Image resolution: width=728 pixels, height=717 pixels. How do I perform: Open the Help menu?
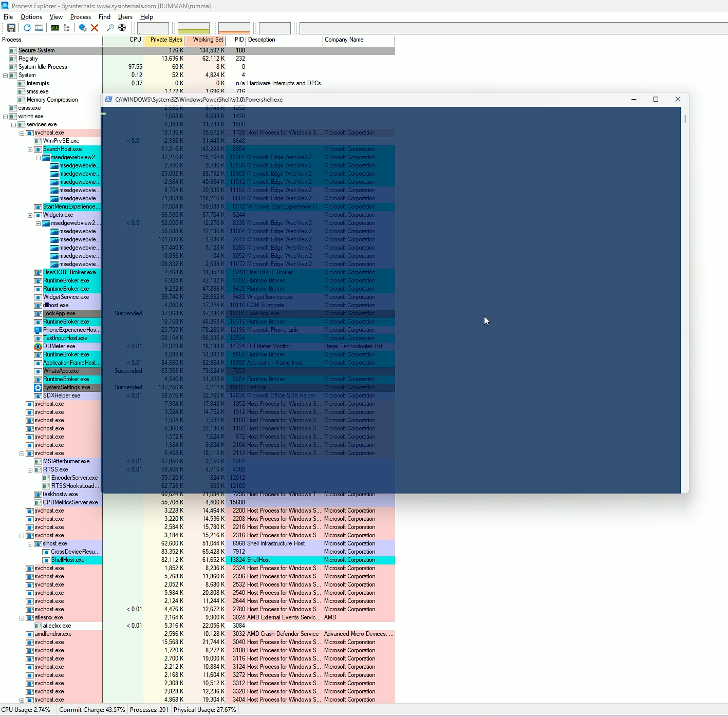[x=146, y=17]
